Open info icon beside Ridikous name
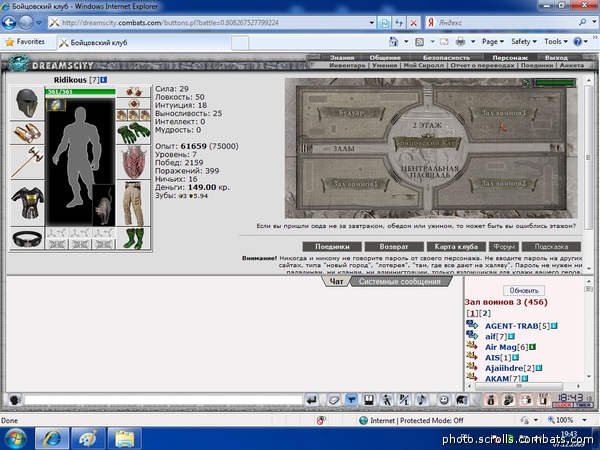Screen dimensions: 600x450 click(103, 80)
